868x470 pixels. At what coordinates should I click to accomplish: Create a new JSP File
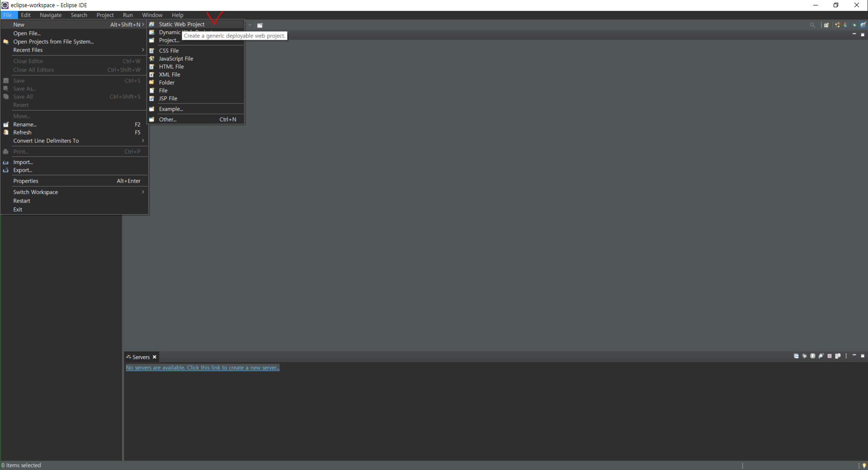pos(195,99)
